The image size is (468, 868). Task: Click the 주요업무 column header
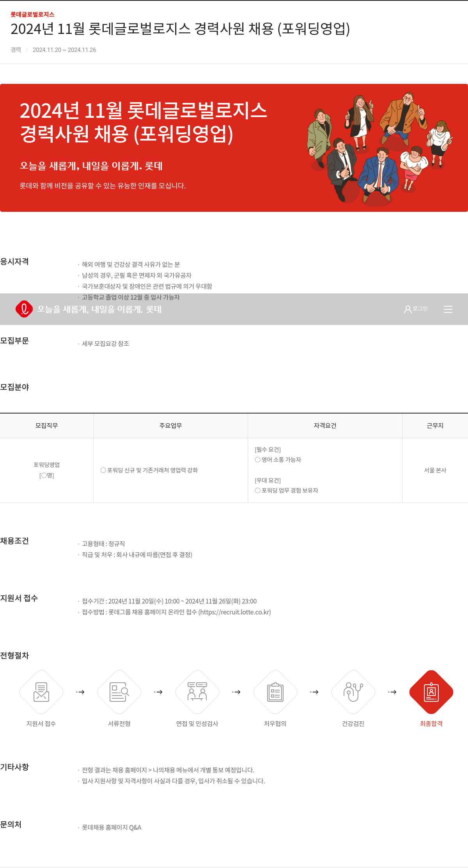170,426
